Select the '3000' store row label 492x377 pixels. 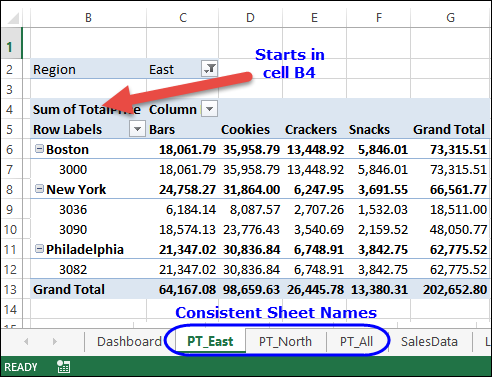coord(73,169)
